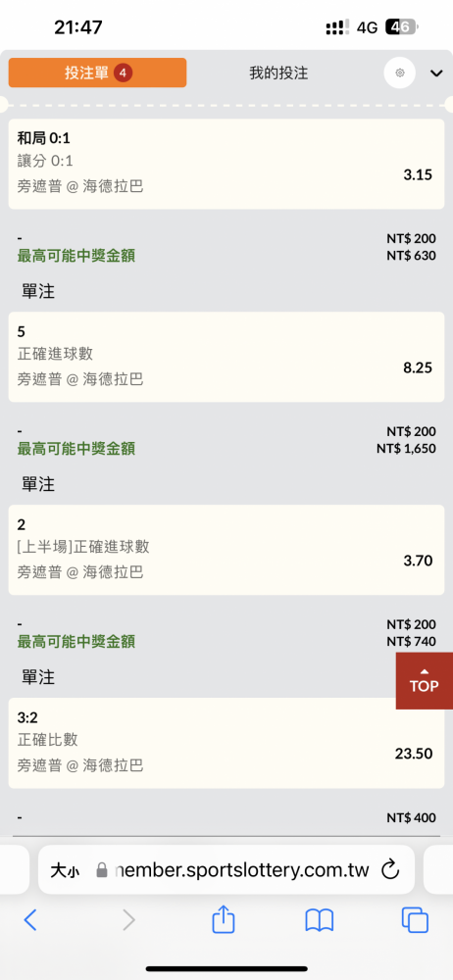Tap the red TOP button
The height and width of the screenshot is (980, 453).
pyautogui.click(x=425, y=681)
